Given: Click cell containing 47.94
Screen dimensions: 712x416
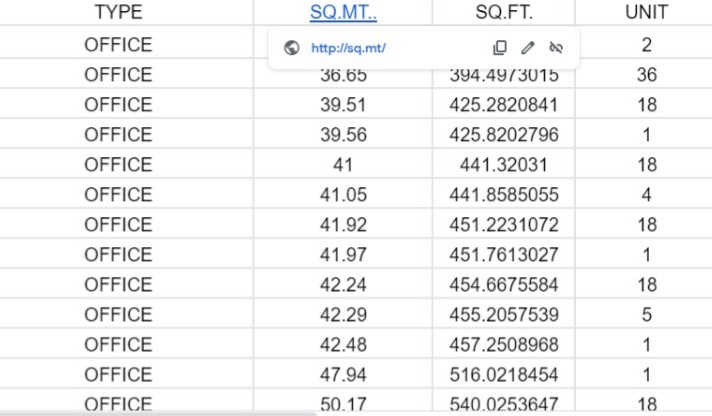Looking at the screenshot, I should click(343, 374).
